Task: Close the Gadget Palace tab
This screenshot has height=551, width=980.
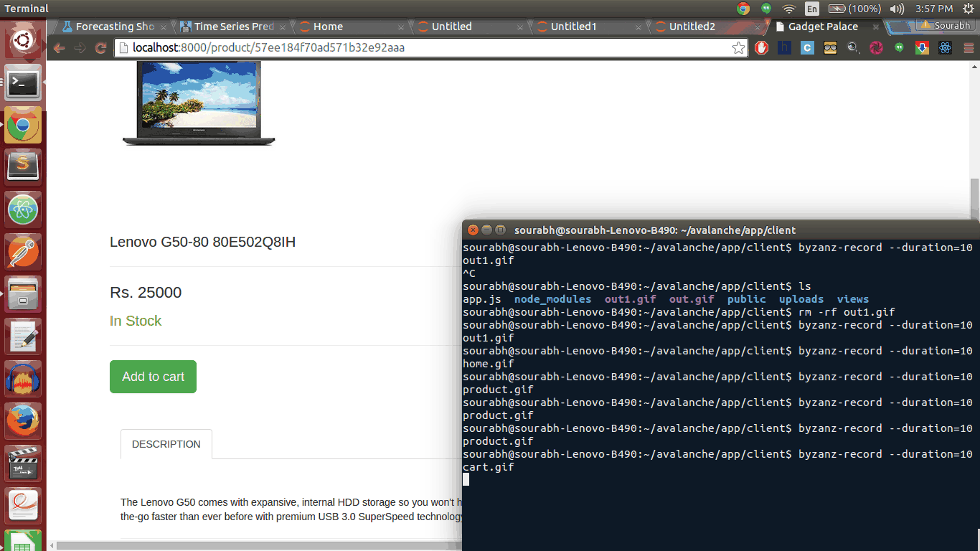Action: (875, 27)
